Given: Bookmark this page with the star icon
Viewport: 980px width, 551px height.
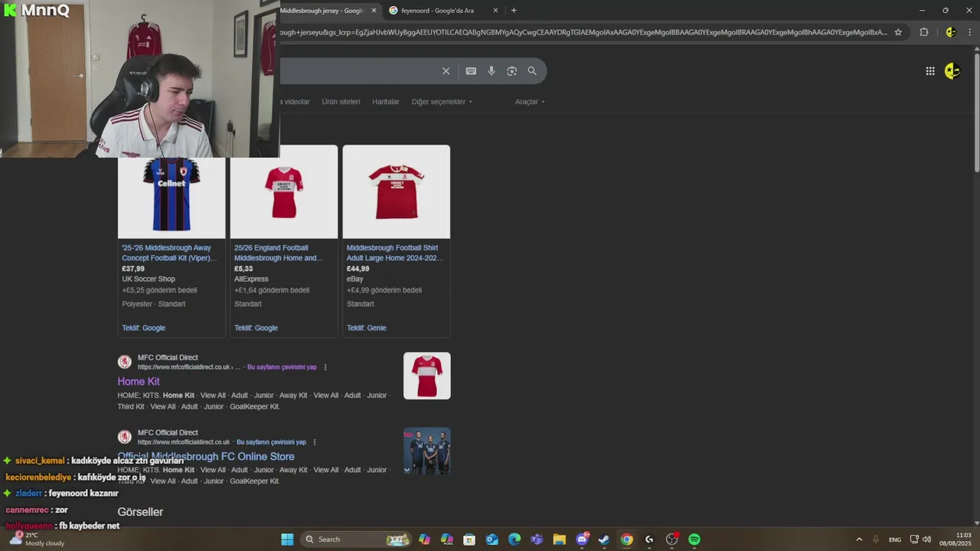Looking at the screenshot, I should click(898, 32).
